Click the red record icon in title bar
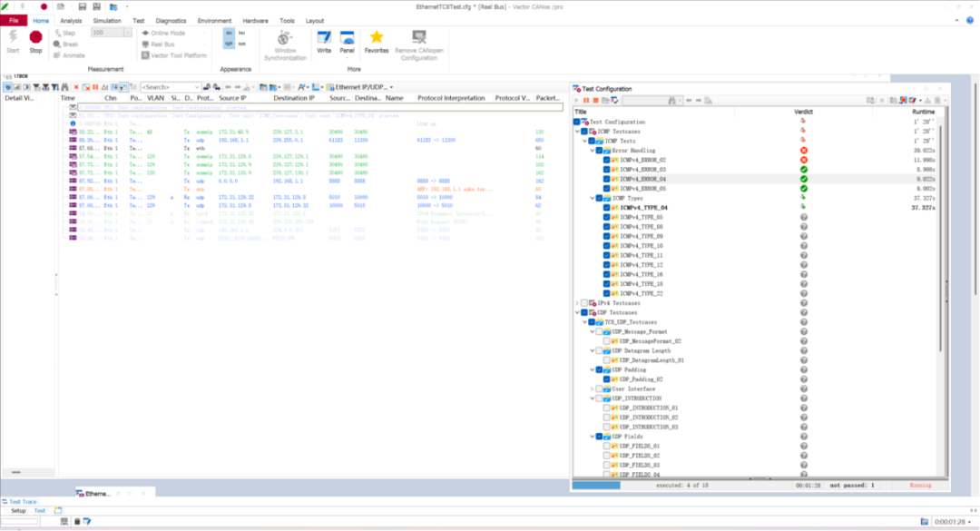Image resolution: width=980 pixels, height=531 pixels. click(44, 6)
